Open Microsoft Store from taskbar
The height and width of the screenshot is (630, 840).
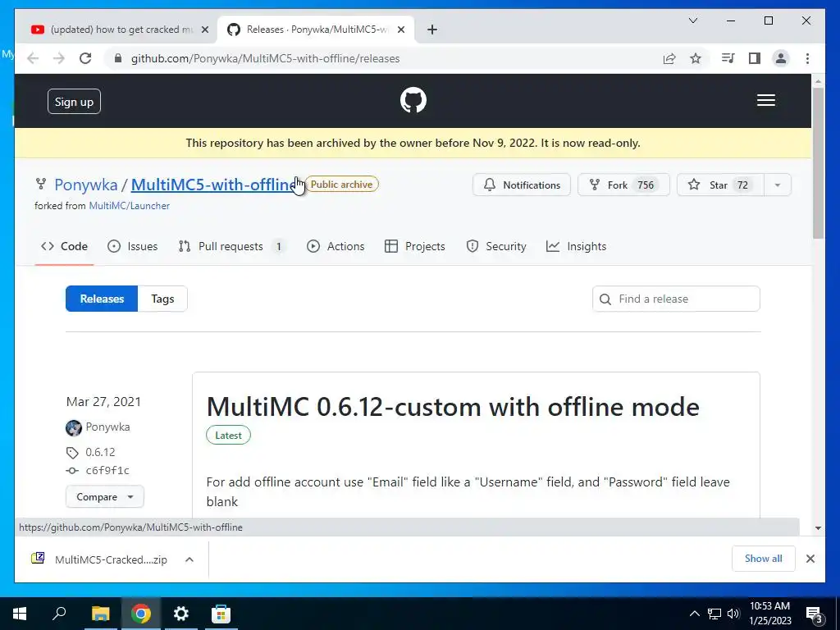pos(221,614)
